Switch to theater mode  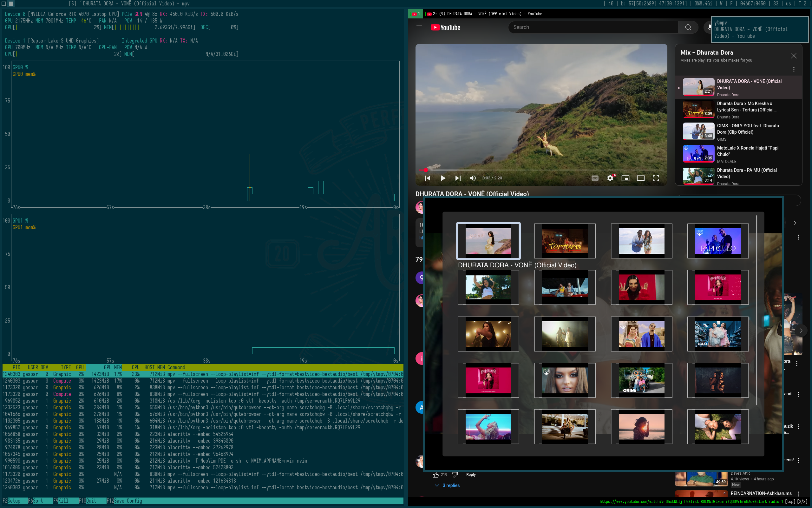click(640, 178)
